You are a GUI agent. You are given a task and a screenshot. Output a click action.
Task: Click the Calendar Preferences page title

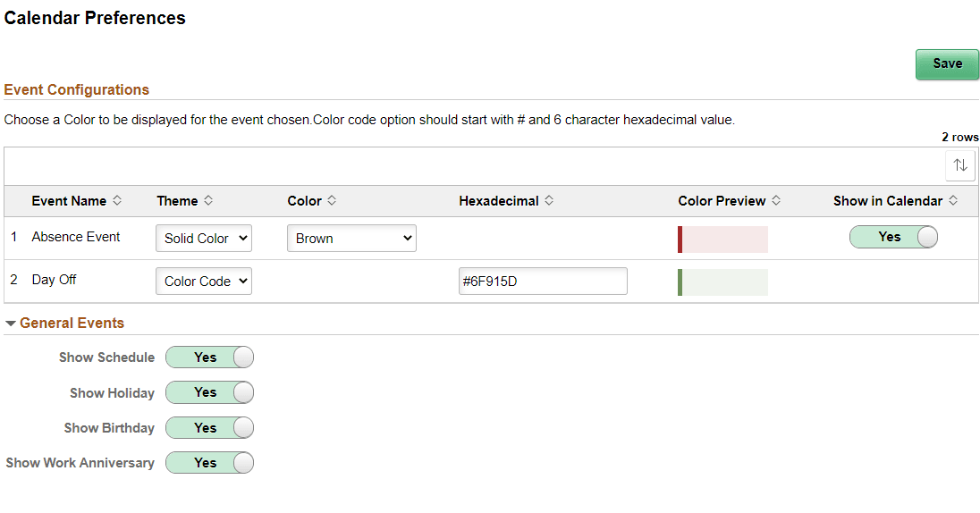point(95,18)
